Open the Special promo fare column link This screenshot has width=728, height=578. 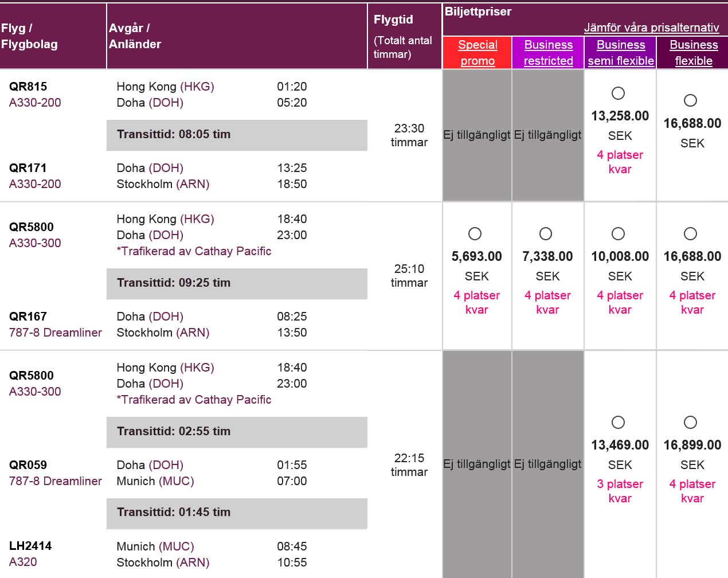(477, 53)
